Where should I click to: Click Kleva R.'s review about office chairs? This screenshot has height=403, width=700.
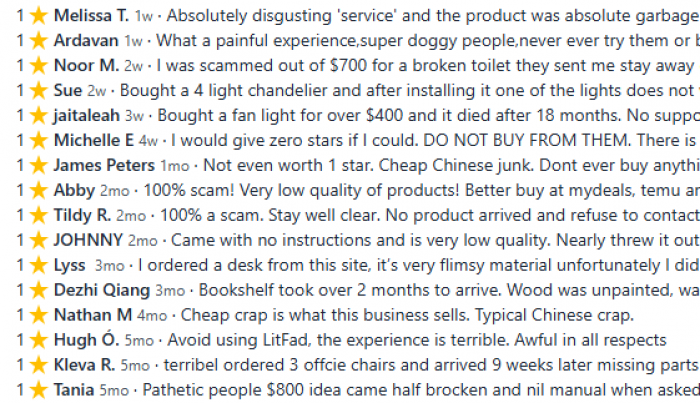click(432, 365)
